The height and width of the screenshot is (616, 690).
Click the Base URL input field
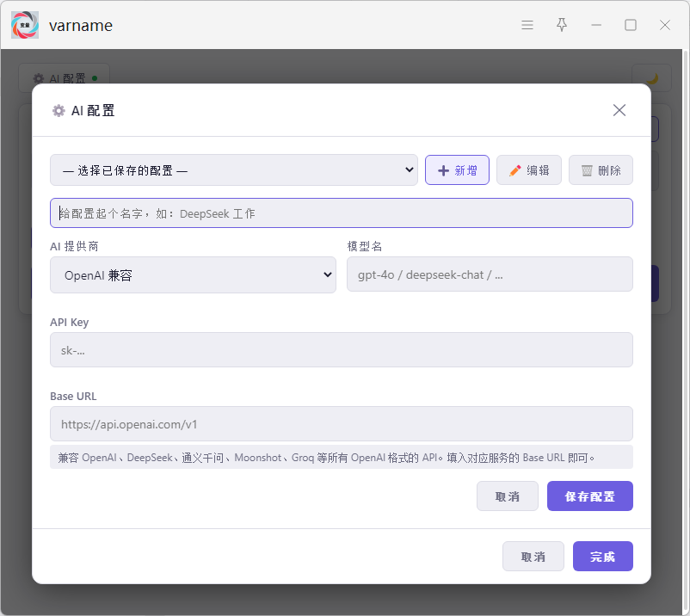tap(342, 424)
